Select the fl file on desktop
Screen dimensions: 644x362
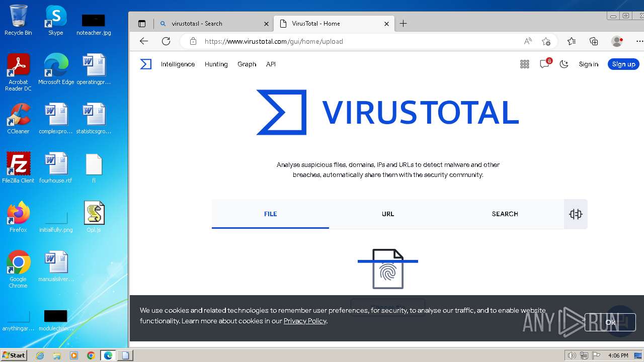point(94,168)
